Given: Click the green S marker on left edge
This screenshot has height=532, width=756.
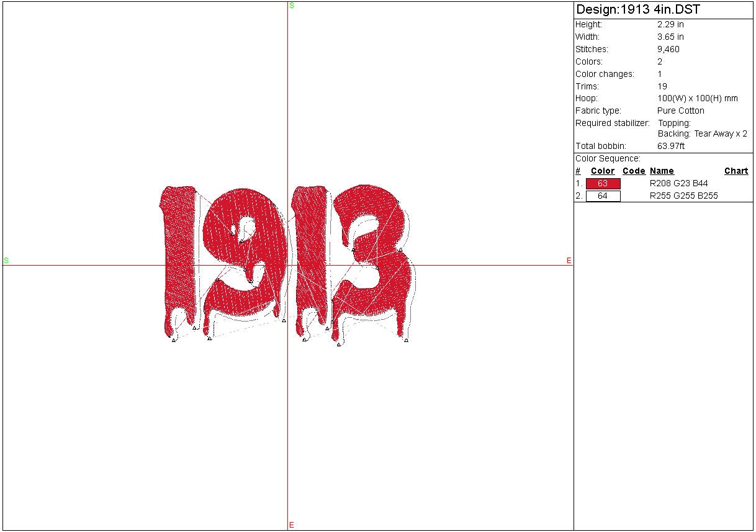Looking at the screenshot, I should click(6, 261).
